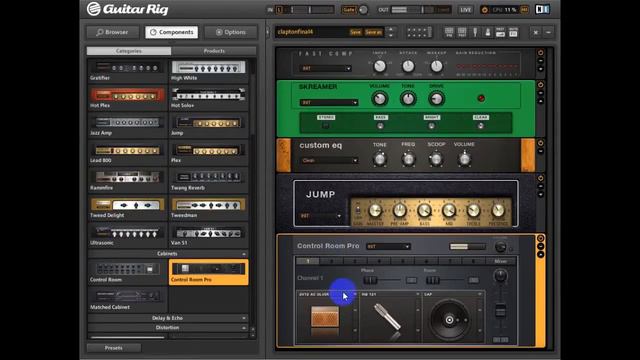
Task: Click the Save as button
Action: pyautogui.click(x=373, y=32)
